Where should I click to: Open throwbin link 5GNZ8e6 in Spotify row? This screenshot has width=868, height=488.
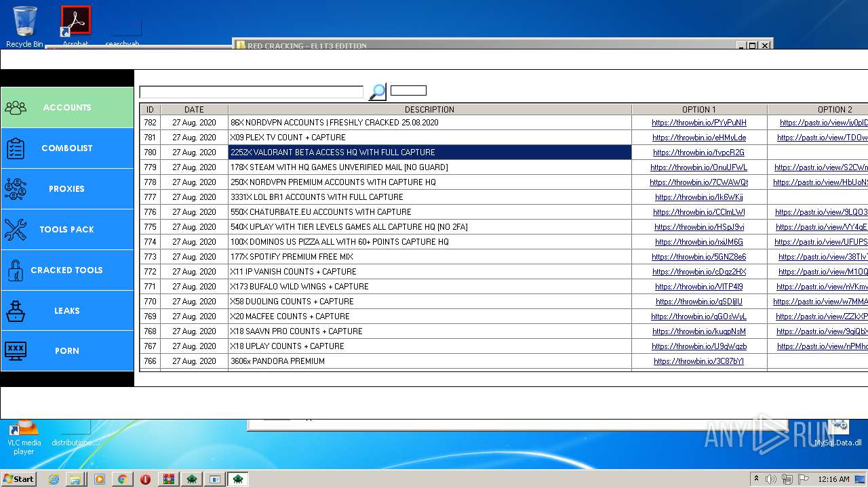[699, 257]
